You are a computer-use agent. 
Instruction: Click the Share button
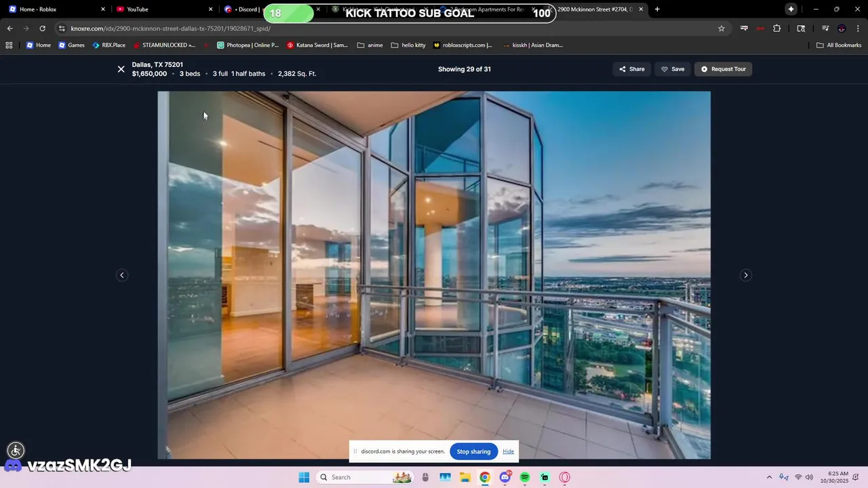tap(632, 69)
